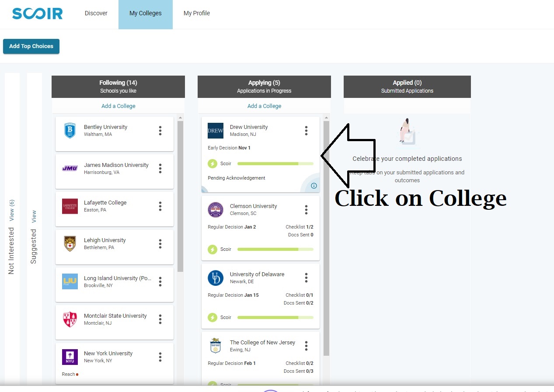Click the Following column scrollbar
The width and height of the screenshot is (554, 392).
pos(180,197)
